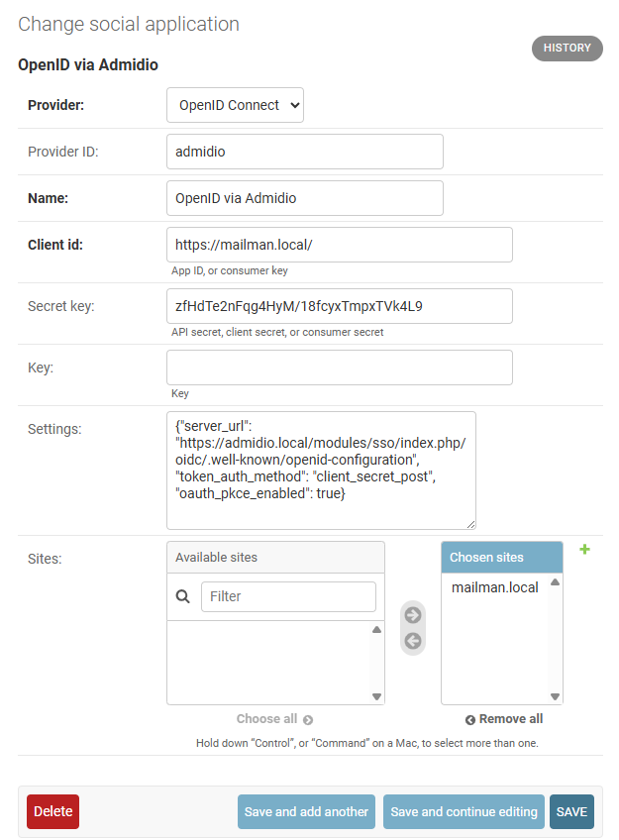
Task: Click the right arrow to choose site
Action: (413, 615)
